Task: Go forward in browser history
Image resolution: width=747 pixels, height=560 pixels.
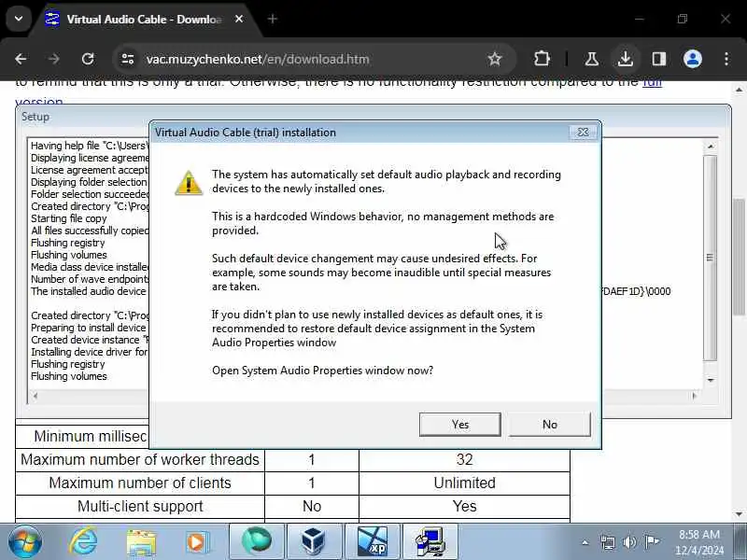Action: pyautogui.click(x=54, y=59)
